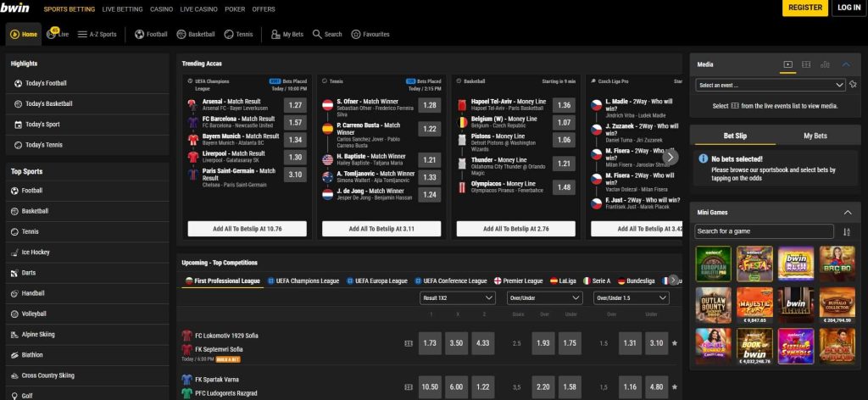Click the LOG IN button
Screen dimensions: 868x400
click(849, 8)
